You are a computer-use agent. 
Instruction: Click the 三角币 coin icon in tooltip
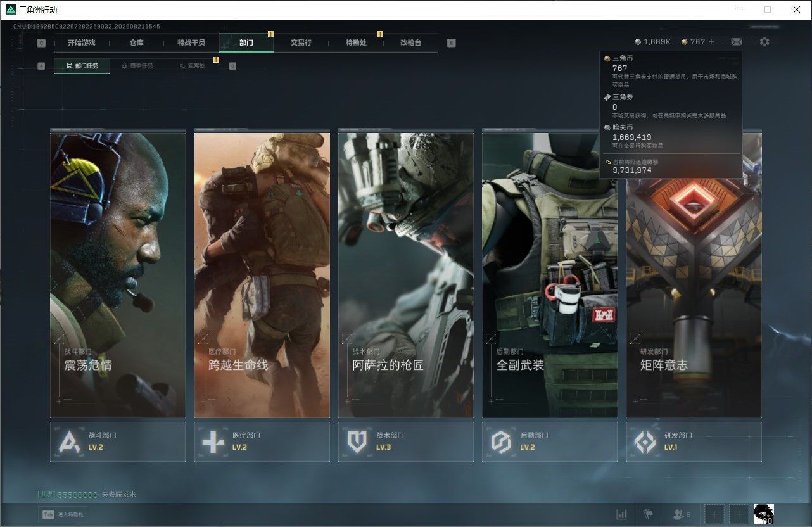607,58
